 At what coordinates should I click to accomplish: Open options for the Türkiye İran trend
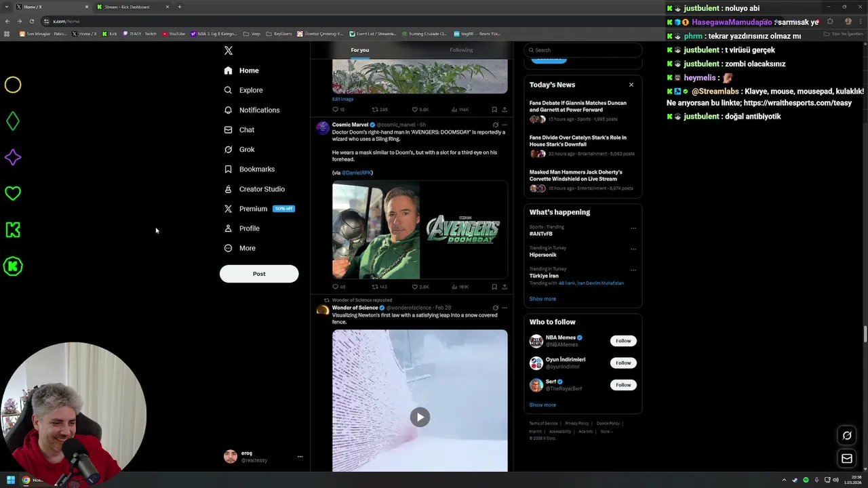tap(633, 270)
